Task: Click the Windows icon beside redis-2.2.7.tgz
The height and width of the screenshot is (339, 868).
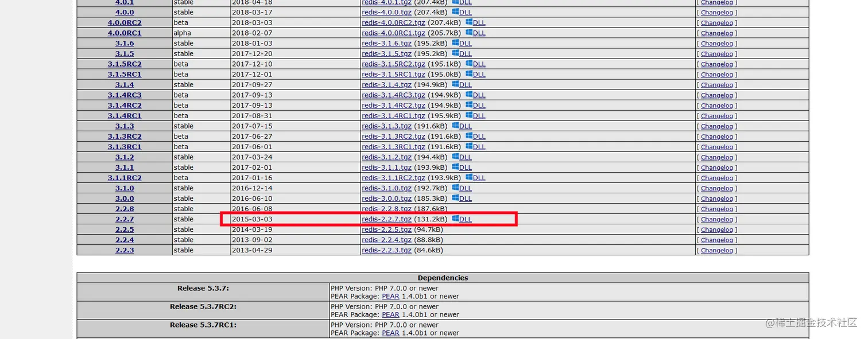Action: (455, 218)
